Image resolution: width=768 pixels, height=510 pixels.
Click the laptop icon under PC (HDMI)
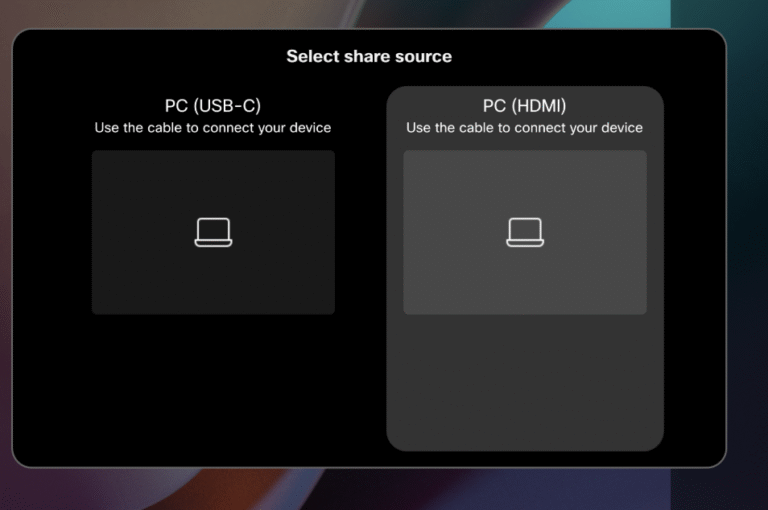[525, 232]
